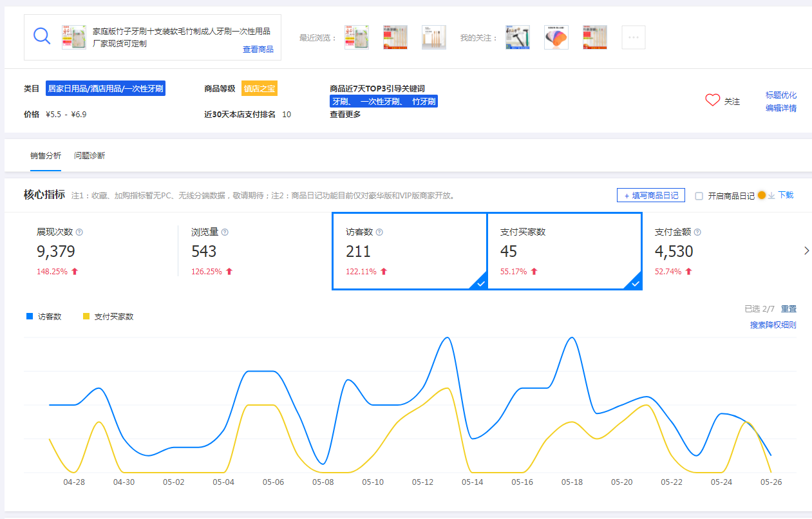Click the search magnifier icon
The width and height of the screenshot is (812, 519).
pos(42,36)
